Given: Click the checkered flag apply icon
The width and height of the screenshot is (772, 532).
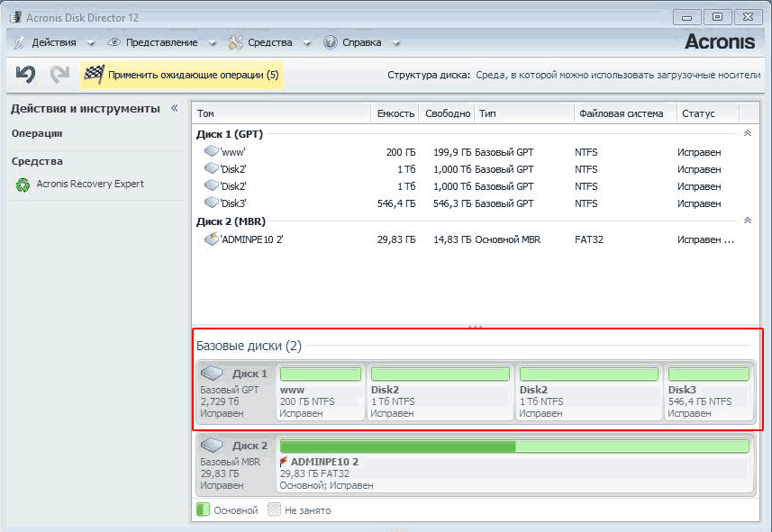Looking at the screenshot, I should click(94, 75).
